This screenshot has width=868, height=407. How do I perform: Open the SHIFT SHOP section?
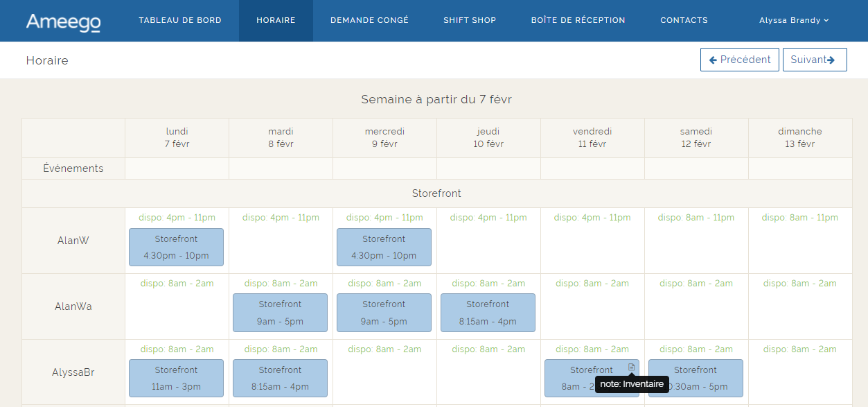[x=470, y=20]
